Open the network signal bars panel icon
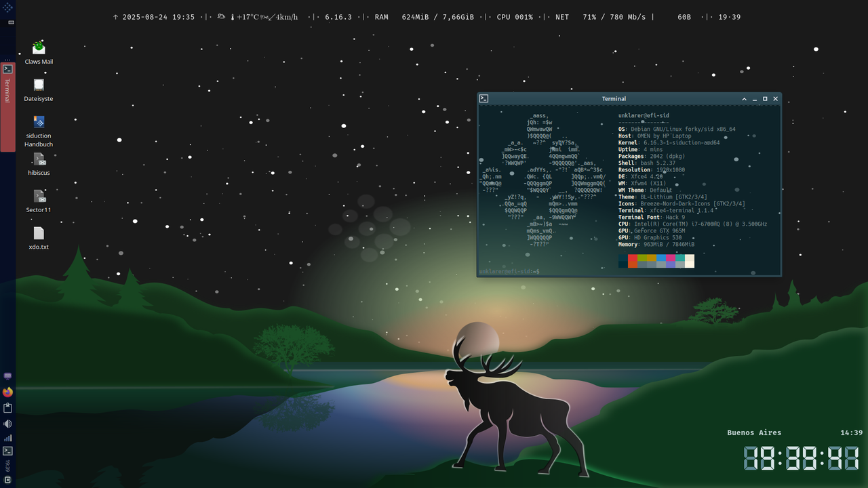Viewport: 868px width, 488px height. point(7,438)
